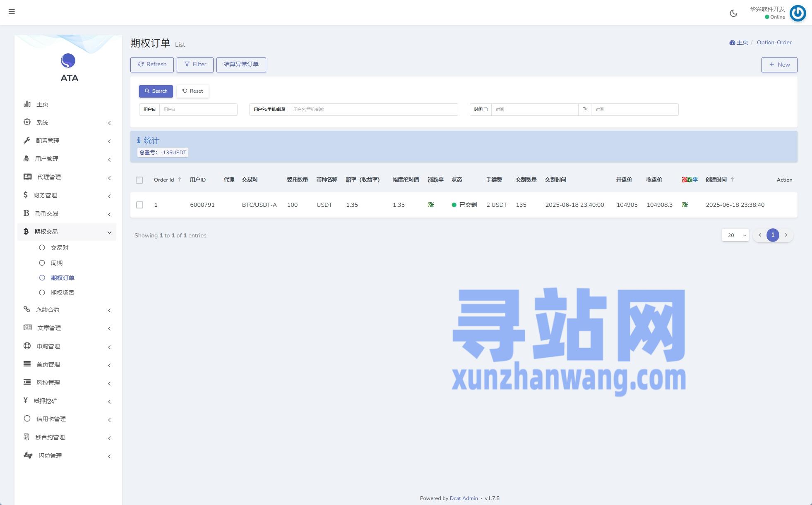The width and height of the screenshot is (812, 505).
Task: Sort by 创建时间 arrow icon
Action: point(732,180)
